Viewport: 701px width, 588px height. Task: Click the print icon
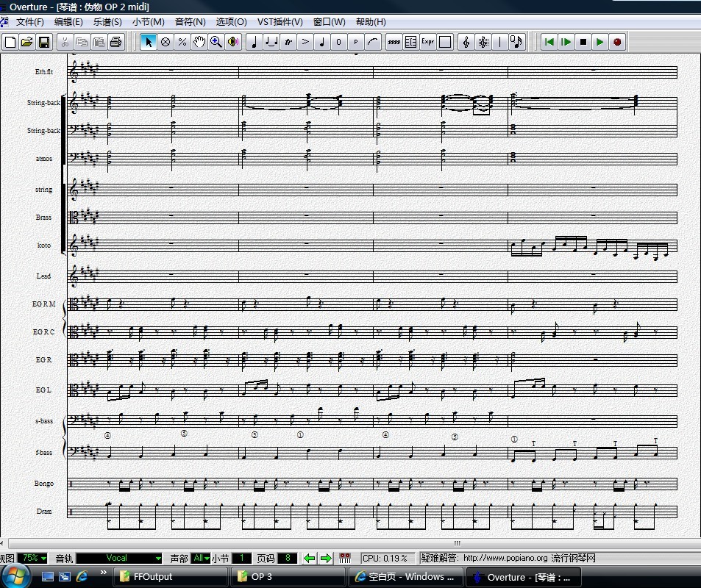pyautogui.click(x=115, y=42)
